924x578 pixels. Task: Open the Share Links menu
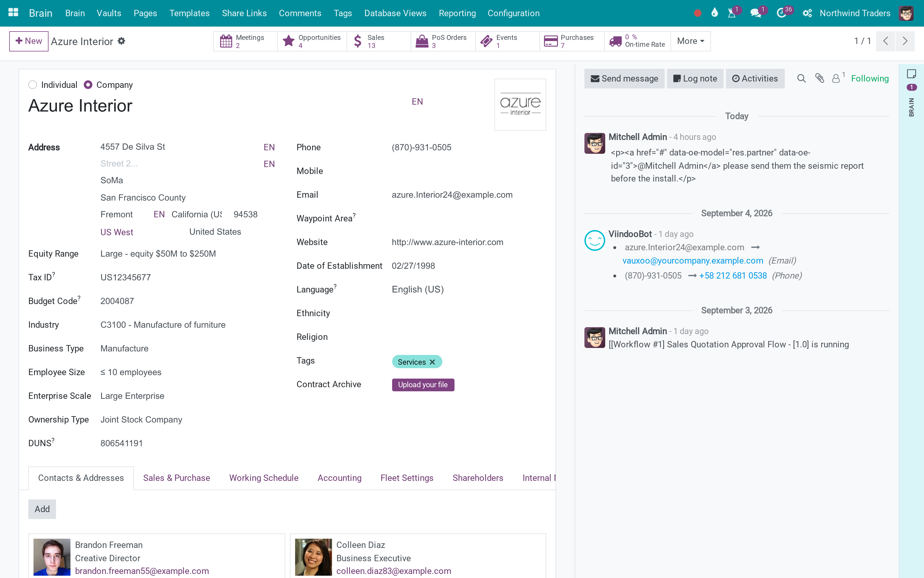244,13
